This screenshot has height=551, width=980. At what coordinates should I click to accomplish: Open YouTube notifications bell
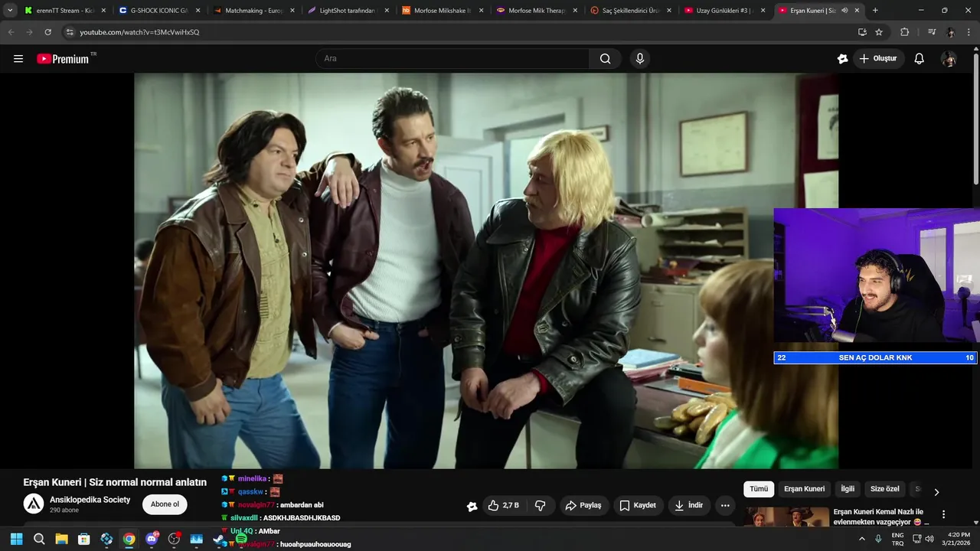coord(919,59)
